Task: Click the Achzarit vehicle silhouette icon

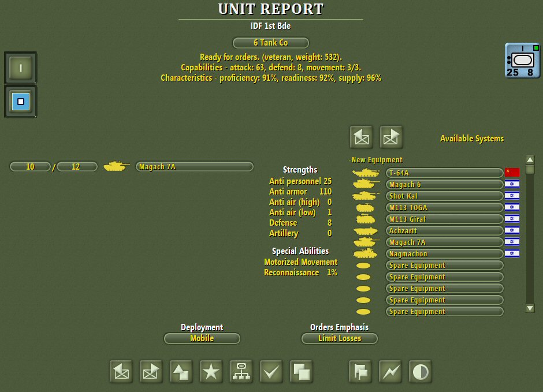Action: (365, 231)
